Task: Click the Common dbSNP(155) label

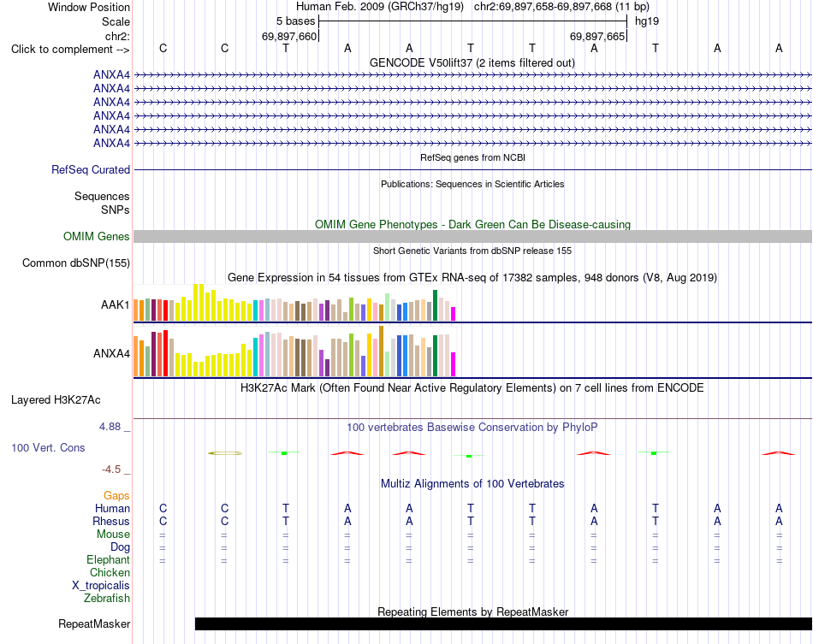Action: [x=75, y=263]
